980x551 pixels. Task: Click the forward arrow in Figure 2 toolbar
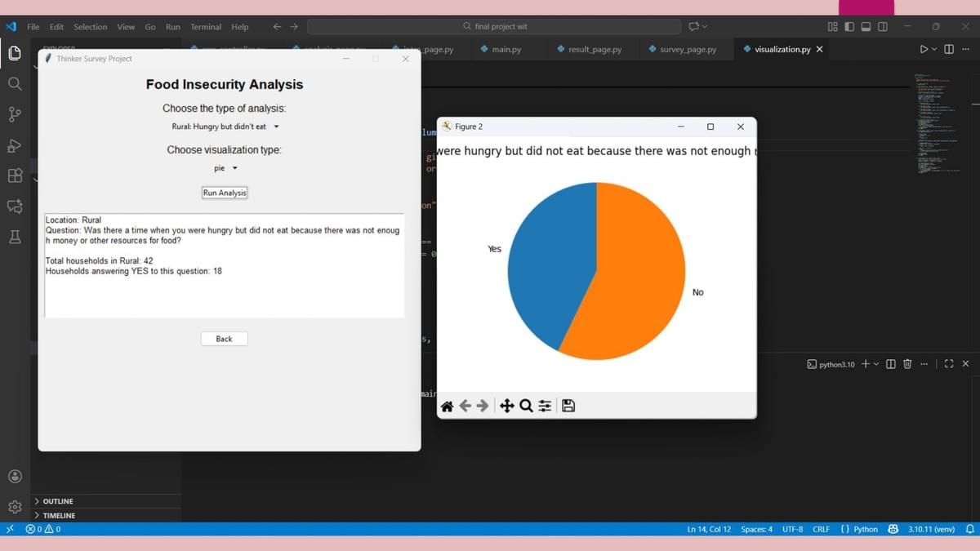pyautogui.click(x=483, y=406)
